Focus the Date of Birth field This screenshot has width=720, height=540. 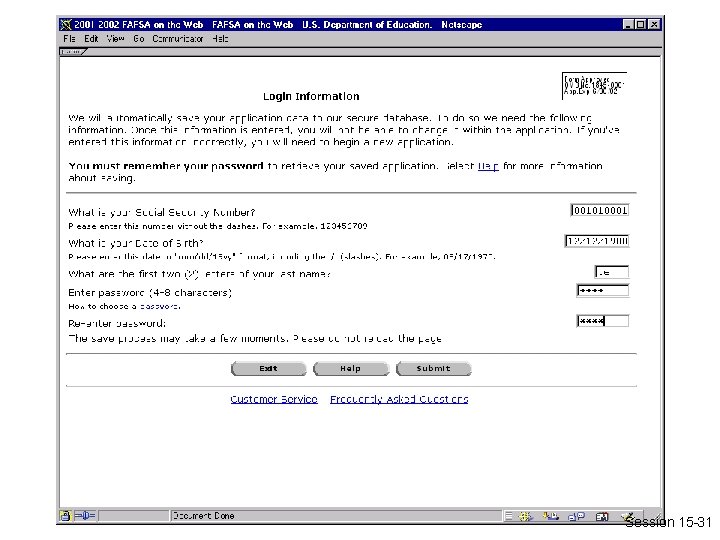pyautogui.click(x=597, y=241)
